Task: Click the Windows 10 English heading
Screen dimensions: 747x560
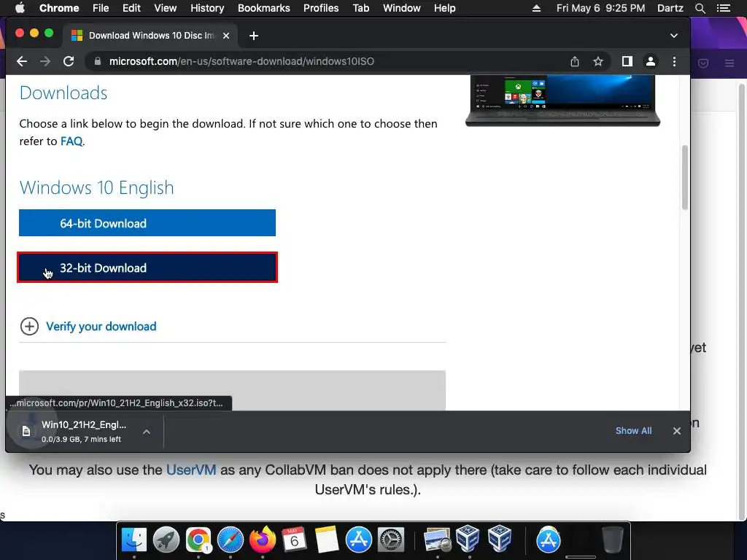Action: tap(97, 187)
